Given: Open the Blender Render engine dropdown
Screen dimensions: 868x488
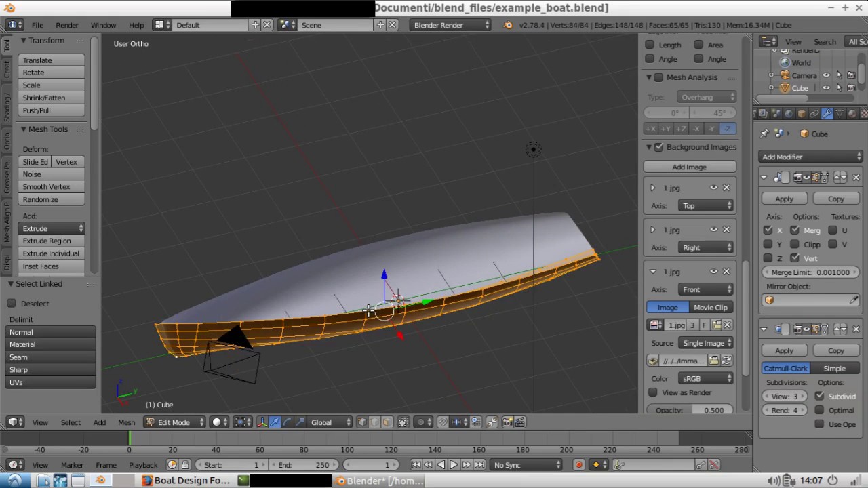Looking at the screenshot, I should pyautogui.click(x=450, y=25).
